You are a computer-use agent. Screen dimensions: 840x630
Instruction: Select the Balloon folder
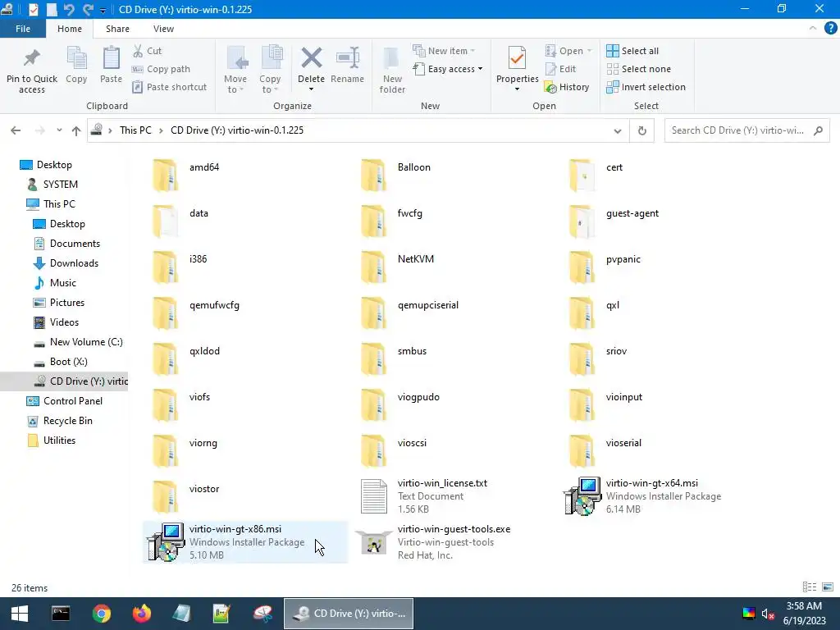[x=396, y=175]
